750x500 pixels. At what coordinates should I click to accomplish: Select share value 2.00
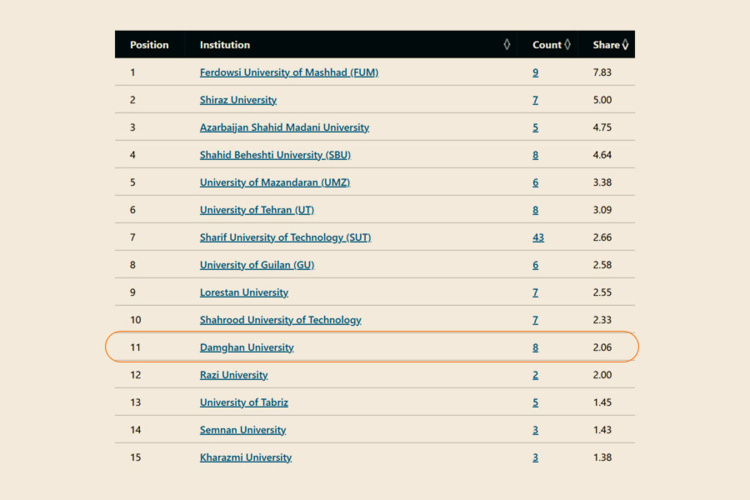(602, 375)
